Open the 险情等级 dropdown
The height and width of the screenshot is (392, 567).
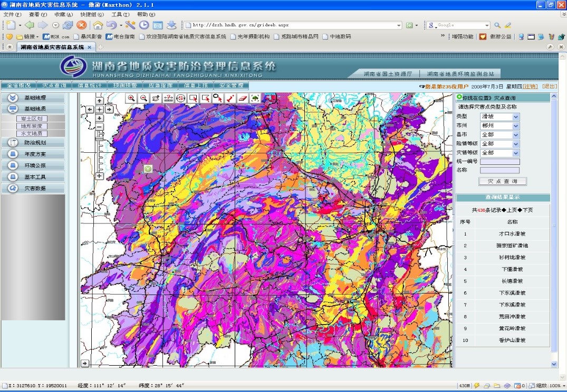click(499, 144)
